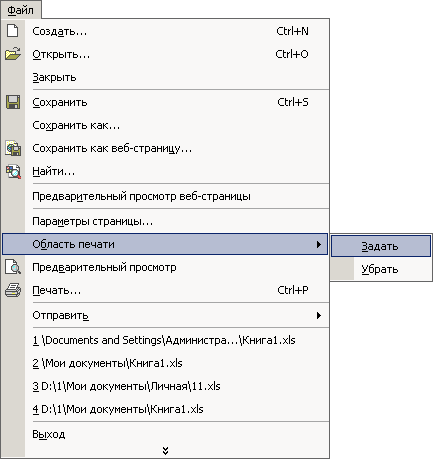Click the Ctrl+O shortcut text

point(292,54)
